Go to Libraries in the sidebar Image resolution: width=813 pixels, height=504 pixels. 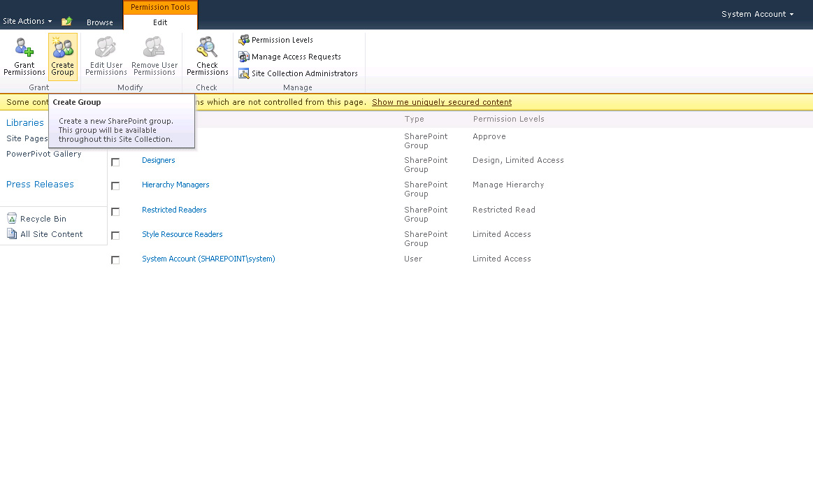click(25, 123)
